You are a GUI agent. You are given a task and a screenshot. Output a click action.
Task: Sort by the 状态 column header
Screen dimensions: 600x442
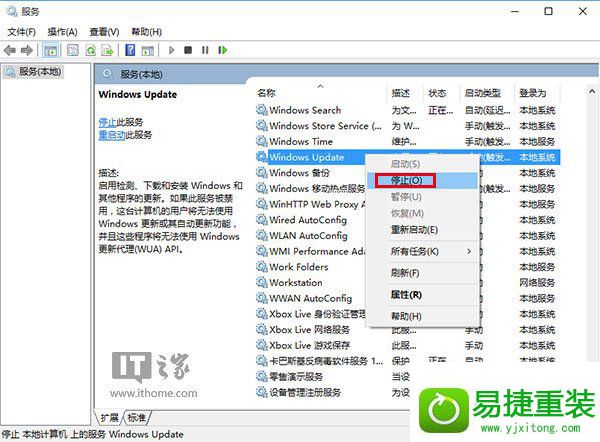click(442, 93)
